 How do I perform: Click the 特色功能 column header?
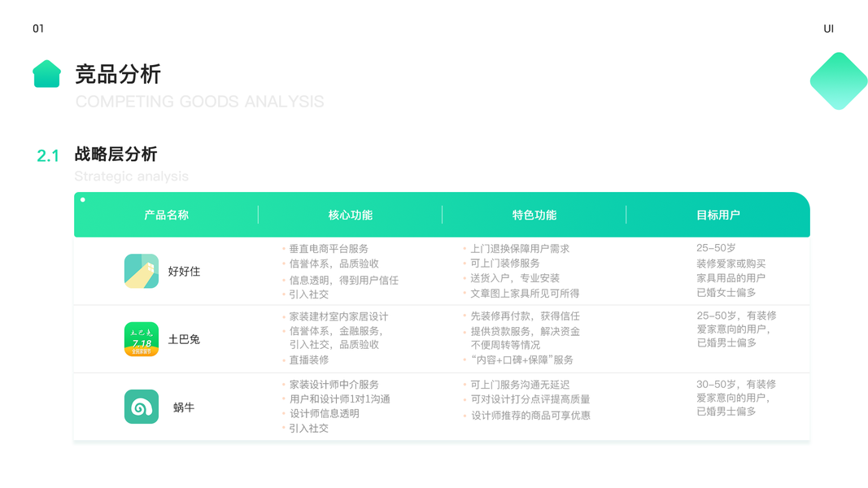point(534,215)
